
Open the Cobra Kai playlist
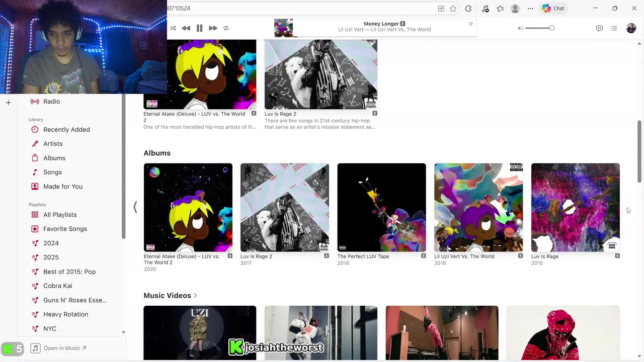pyautogui.click(x=57, y=286)
